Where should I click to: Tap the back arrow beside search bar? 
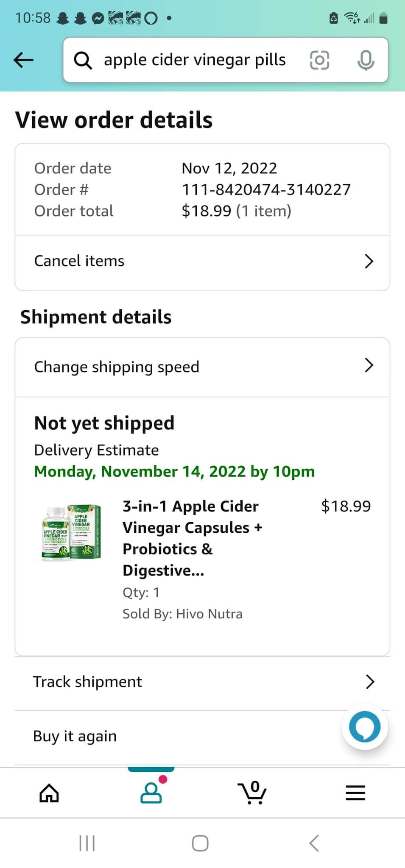point(24,60)
